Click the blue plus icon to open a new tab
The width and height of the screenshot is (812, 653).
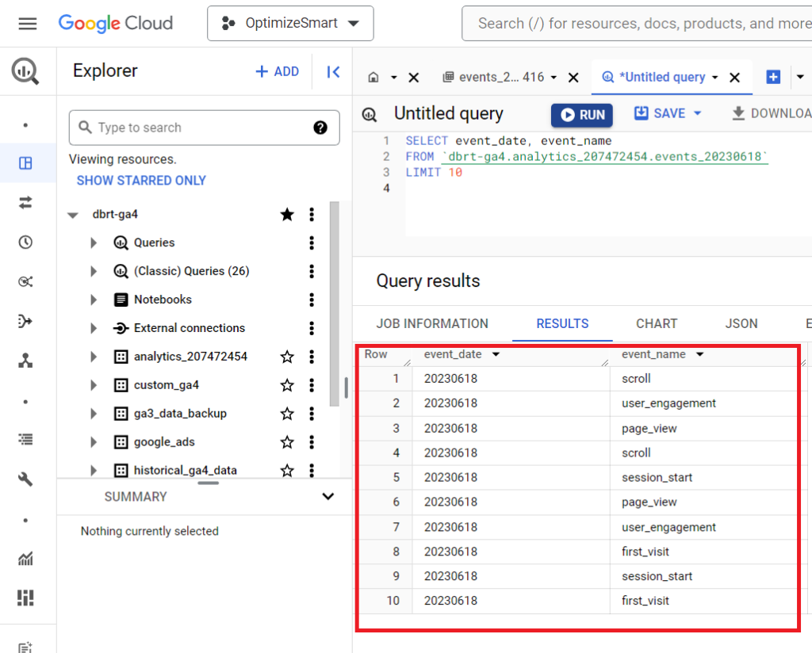(x=772, y=77)
